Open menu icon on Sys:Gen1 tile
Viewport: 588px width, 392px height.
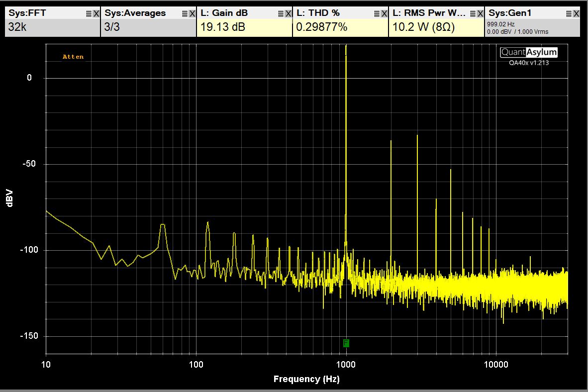[569, 14]
